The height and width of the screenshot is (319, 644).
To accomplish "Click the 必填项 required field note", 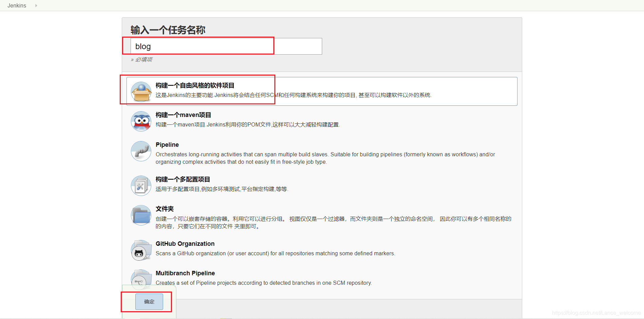I will tap(142, 59).
